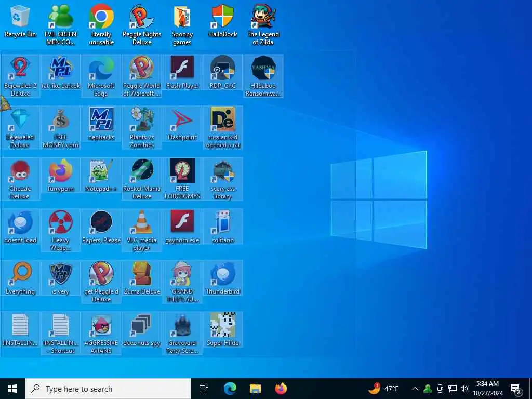Screen dimensions: 532x399
Task: Open the 47°F weather widget
Action: point(384,389)
